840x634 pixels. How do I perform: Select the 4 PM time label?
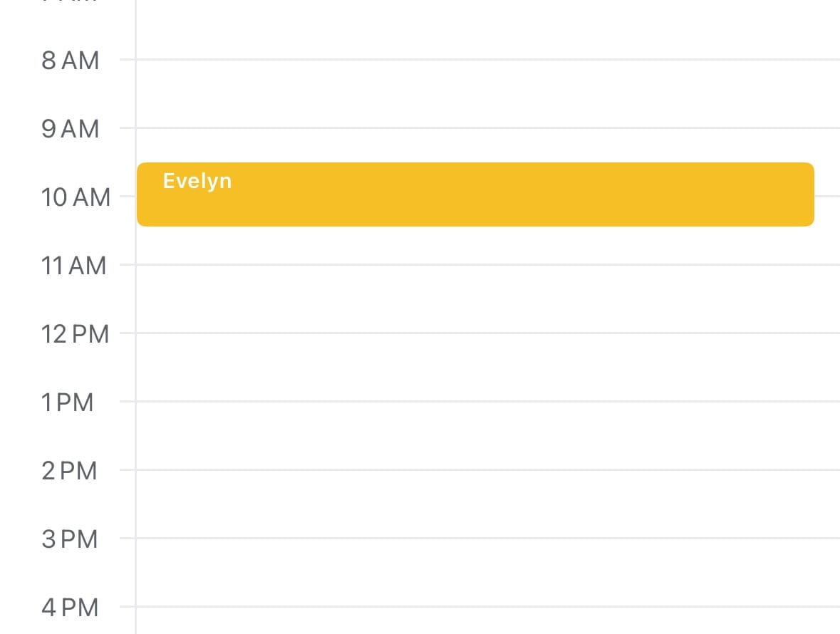point(69,608)
